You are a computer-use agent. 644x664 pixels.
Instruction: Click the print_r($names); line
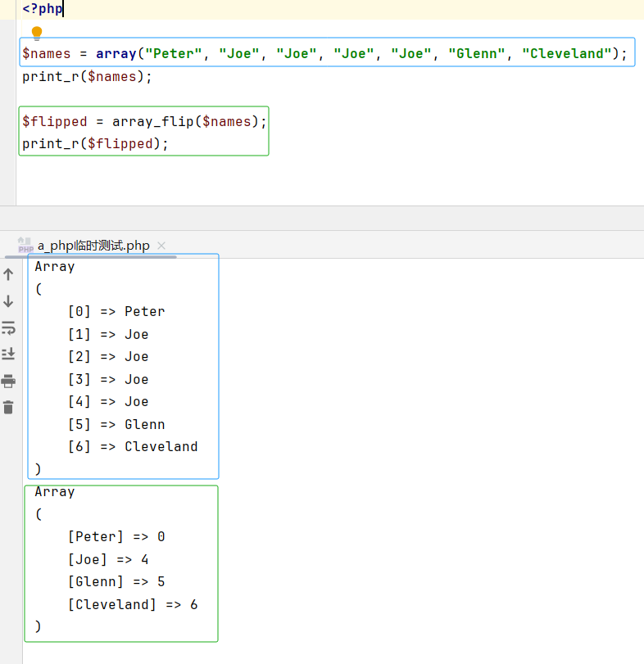point(87,77)
